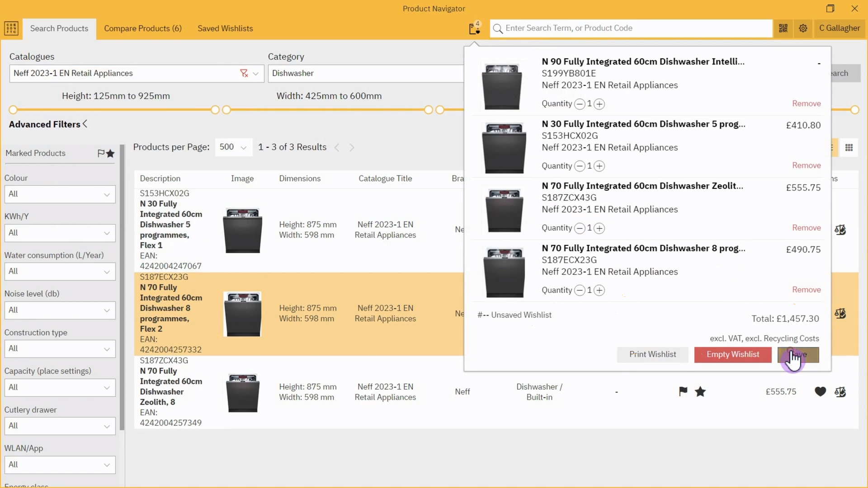Click width slider maximum handle
This screenshot has width=868, height=488.
428,110
